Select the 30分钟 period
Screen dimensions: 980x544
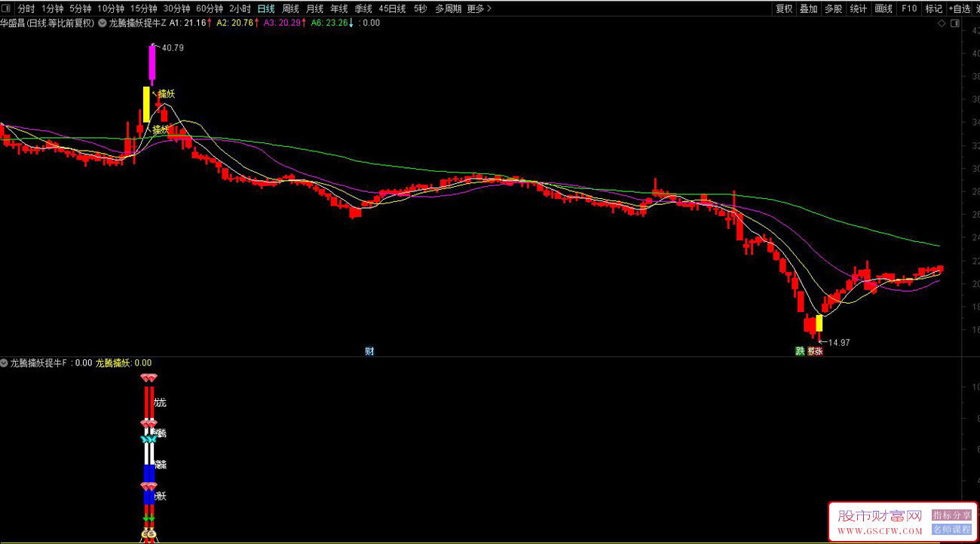[x=177, y=9]
